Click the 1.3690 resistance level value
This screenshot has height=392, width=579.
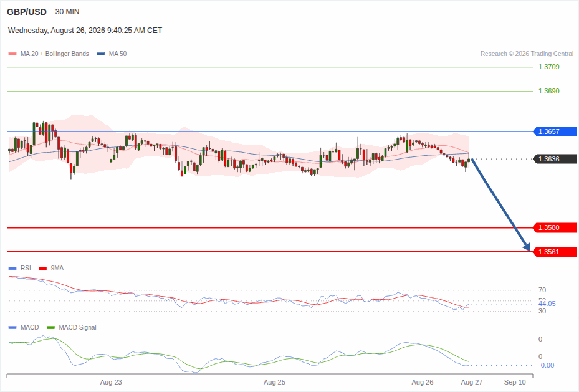coord(548,91)
